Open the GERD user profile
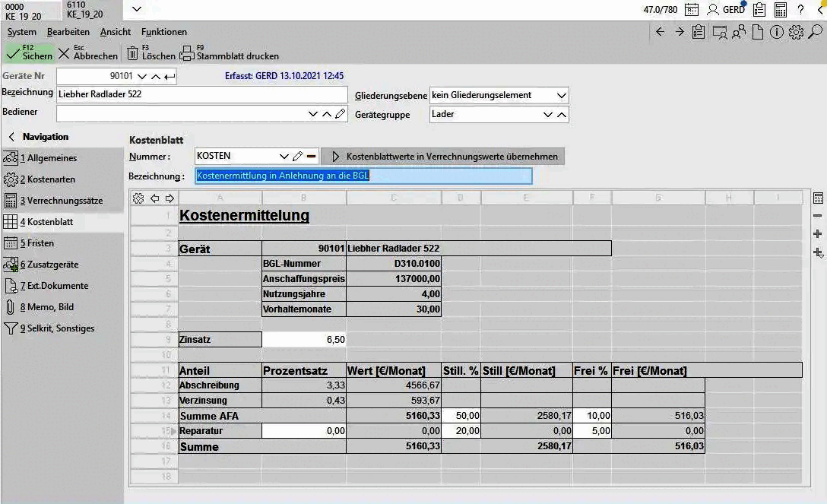This screenshot has width=827, height=504. pos(726,9)
